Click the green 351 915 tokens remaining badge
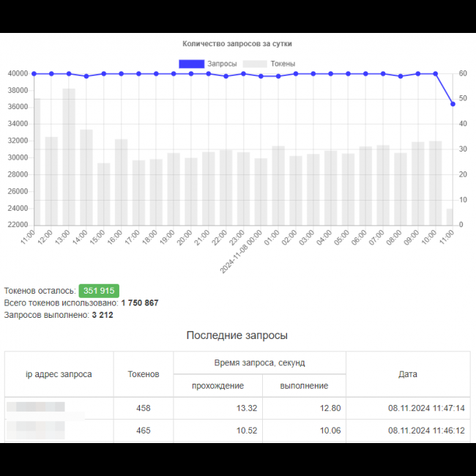 (x=99, y=291)
